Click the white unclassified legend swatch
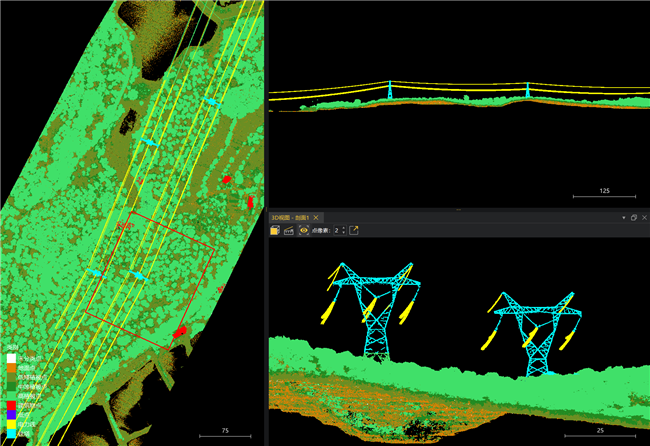Screen dimensions: 650x446 point(11,357)
